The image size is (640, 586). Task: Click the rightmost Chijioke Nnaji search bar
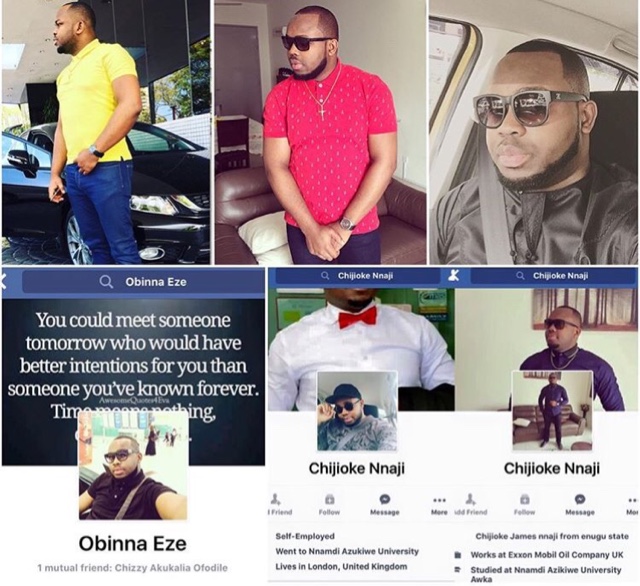[553, 276]
